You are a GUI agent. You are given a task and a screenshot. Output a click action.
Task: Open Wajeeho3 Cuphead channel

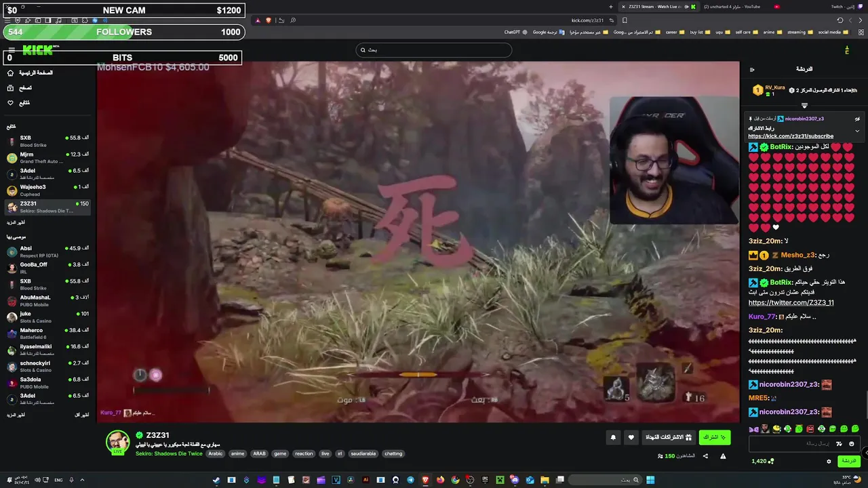[47, 190]
